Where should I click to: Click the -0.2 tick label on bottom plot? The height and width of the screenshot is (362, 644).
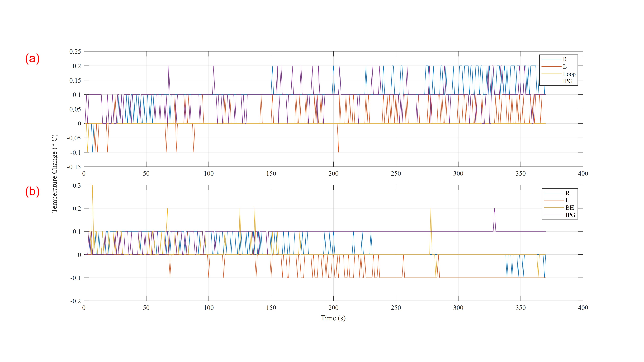point(76,301)
